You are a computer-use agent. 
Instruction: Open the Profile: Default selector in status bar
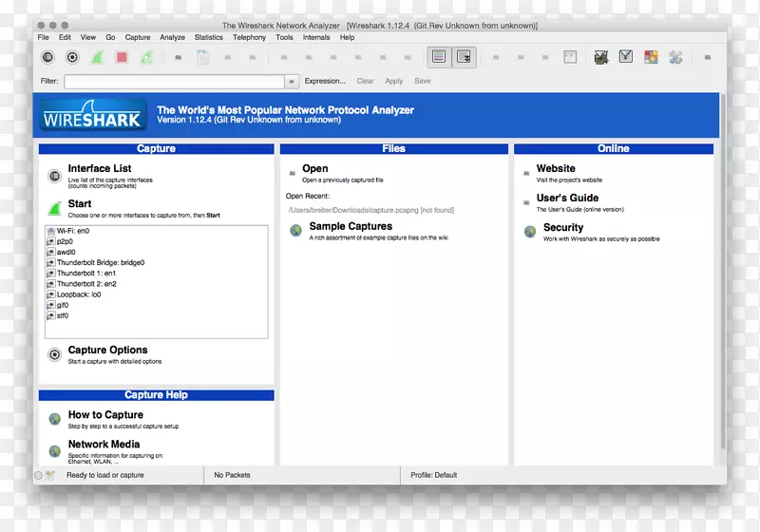(434, 475)
